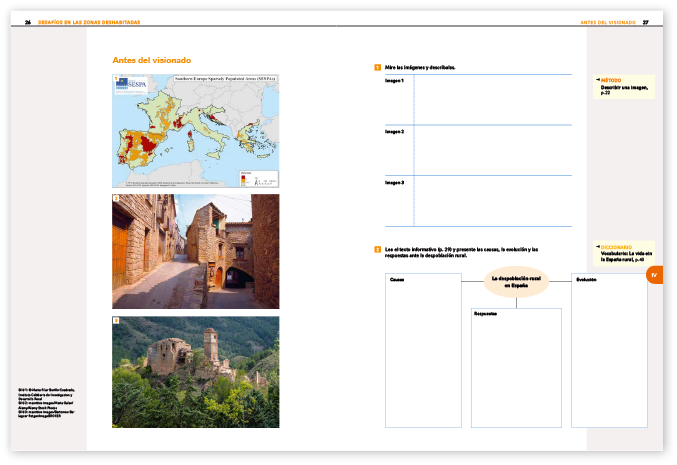Click the map legend box
The image size is (677, 465).
258,178
